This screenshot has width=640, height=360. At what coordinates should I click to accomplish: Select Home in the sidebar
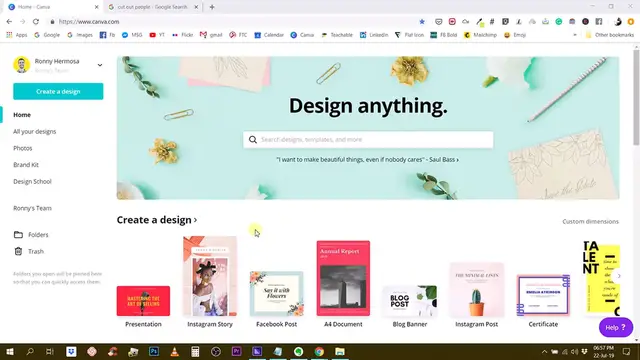click(22, 115)
